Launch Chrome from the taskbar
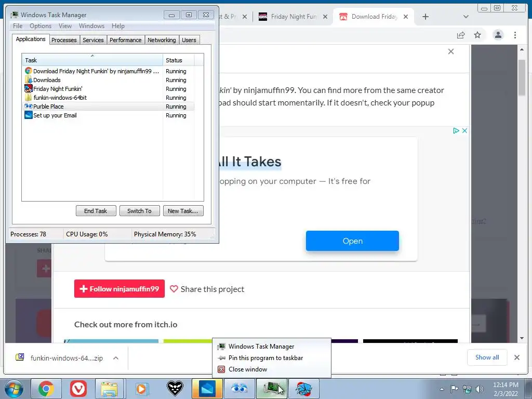This screenshot has height=399, width=532. point(46,389)
